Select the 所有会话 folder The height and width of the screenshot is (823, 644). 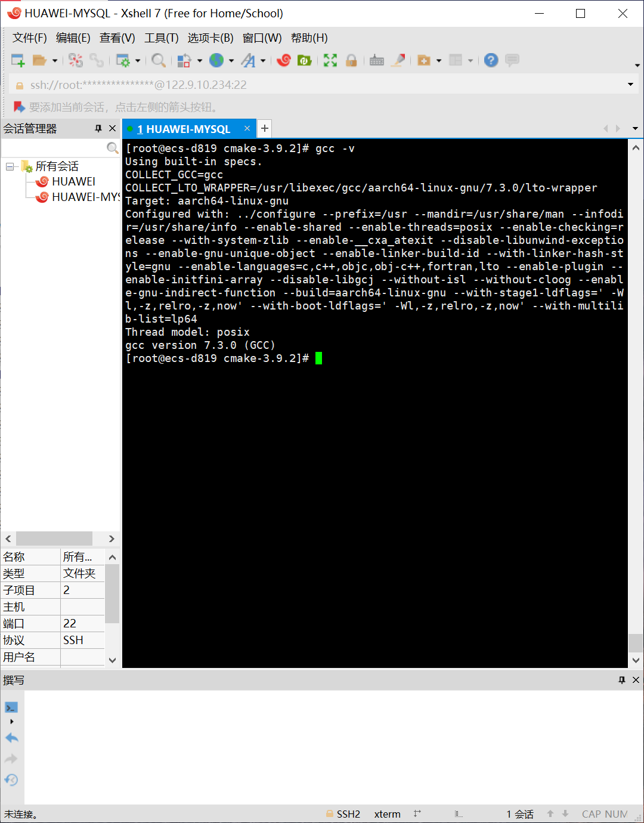coord(57,166)
